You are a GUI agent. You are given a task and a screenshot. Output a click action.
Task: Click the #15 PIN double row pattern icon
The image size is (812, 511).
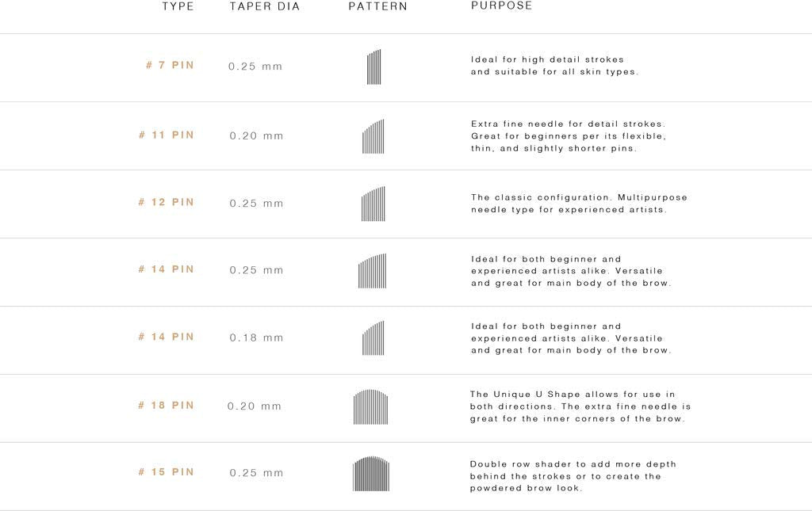pos(371,474)
